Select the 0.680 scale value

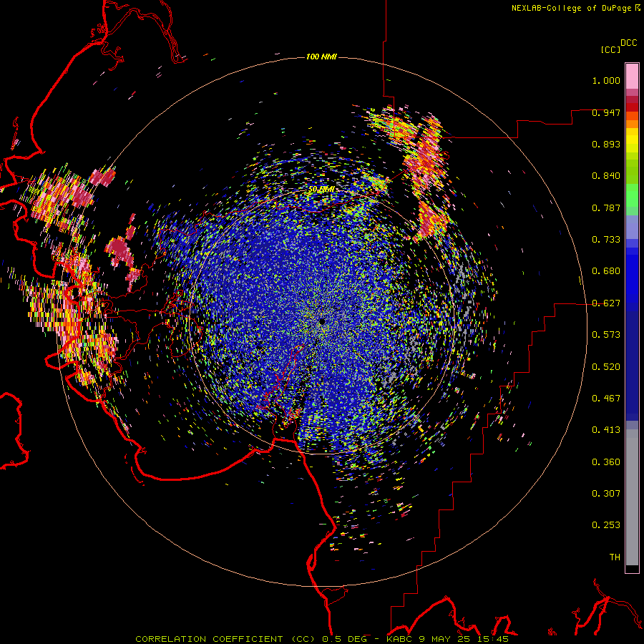click(x=606, y=271)
